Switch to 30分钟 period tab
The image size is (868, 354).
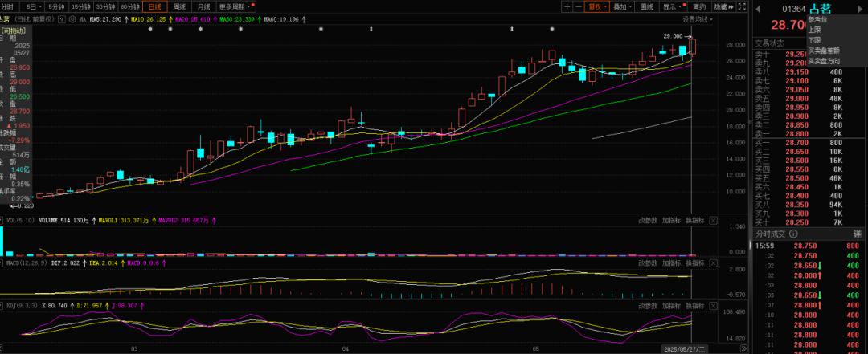click(105, 6)
